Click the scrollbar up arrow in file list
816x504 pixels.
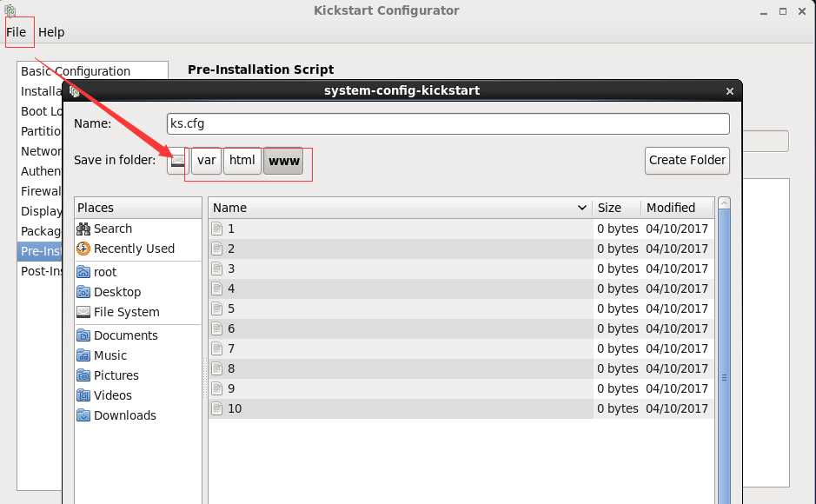pos(724,202)
